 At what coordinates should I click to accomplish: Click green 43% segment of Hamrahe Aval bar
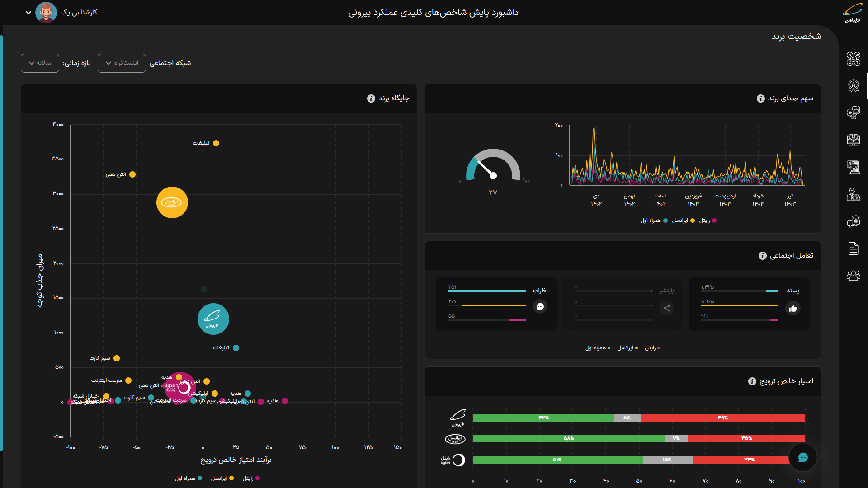tap(543, 418)
